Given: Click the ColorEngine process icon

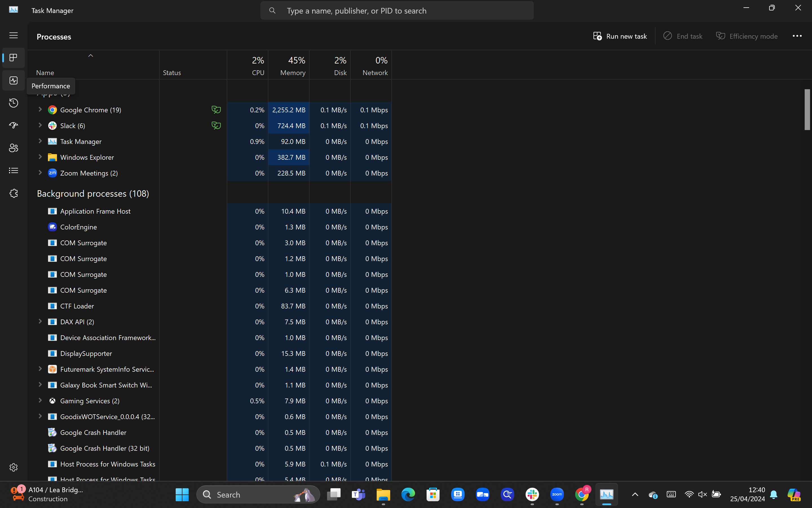Looking at the screenshot, I should 52,227.
